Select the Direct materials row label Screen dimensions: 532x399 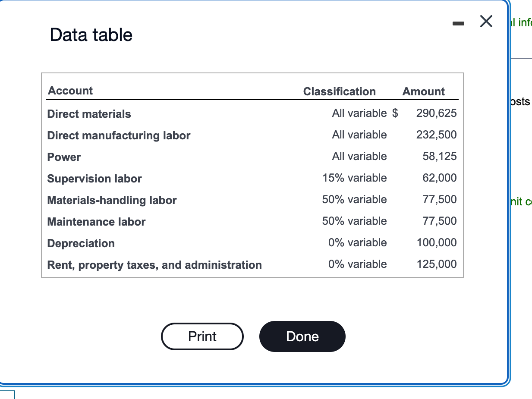[x=89, y=114]
